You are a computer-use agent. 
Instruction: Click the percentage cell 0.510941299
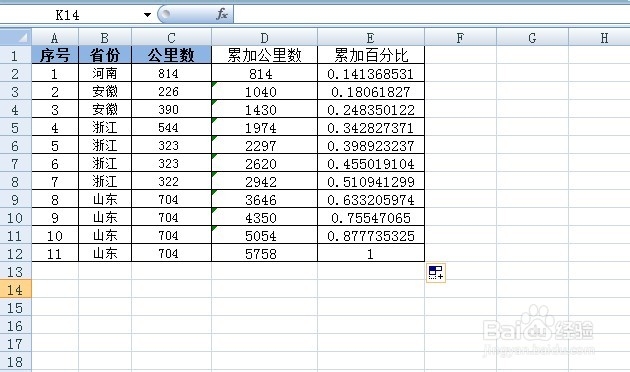coord(371,181)
